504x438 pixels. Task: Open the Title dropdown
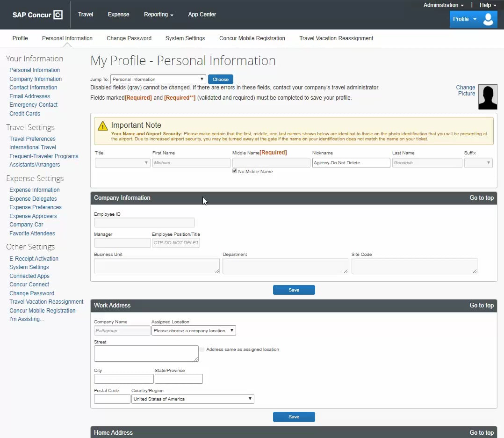coord(122,163)
